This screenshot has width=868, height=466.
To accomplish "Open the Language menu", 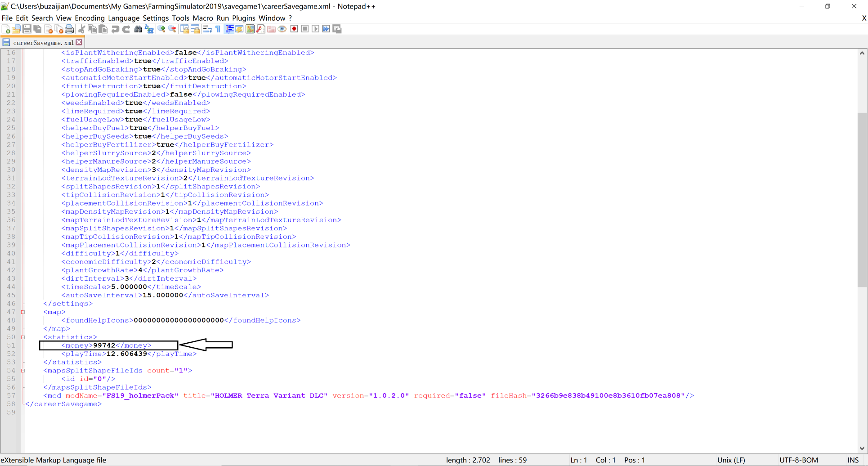I will tap(124, 18).
